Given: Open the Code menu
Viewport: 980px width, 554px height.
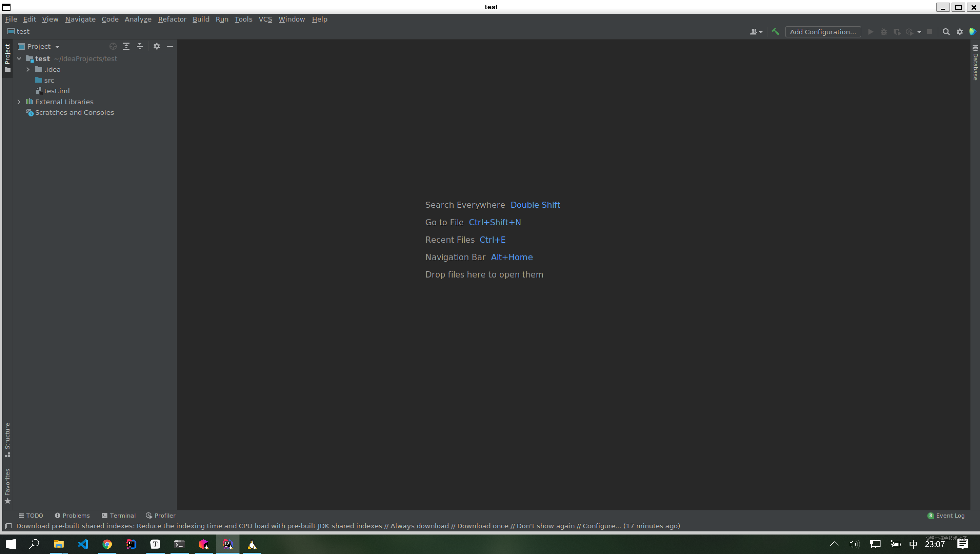Looking at the screenshot, I should coord(110,19).
